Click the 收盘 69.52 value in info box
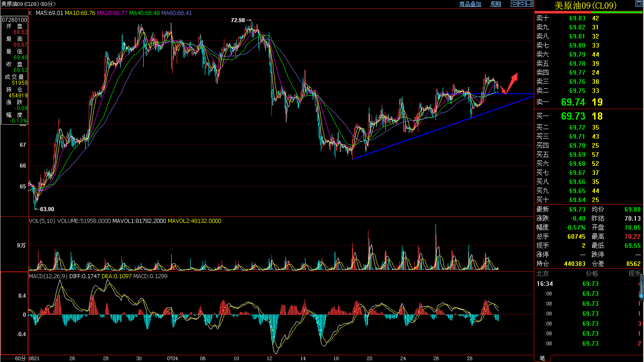Viewport: 644px width, 362px height. coord(21,70)
